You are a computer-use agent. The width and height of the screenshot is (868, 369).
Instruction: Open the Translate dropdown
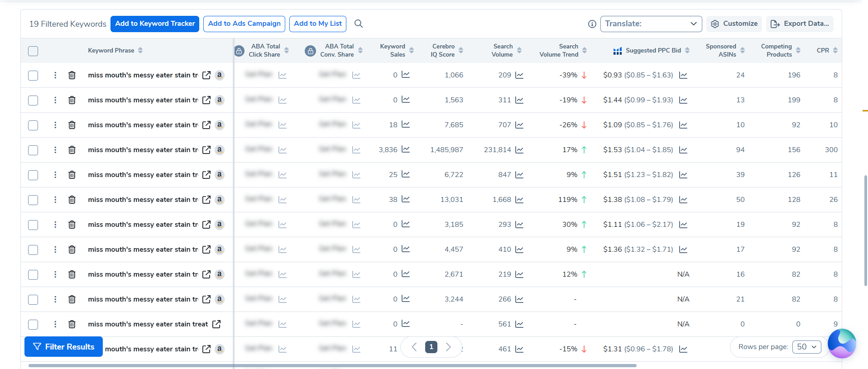tap(651, 24)
